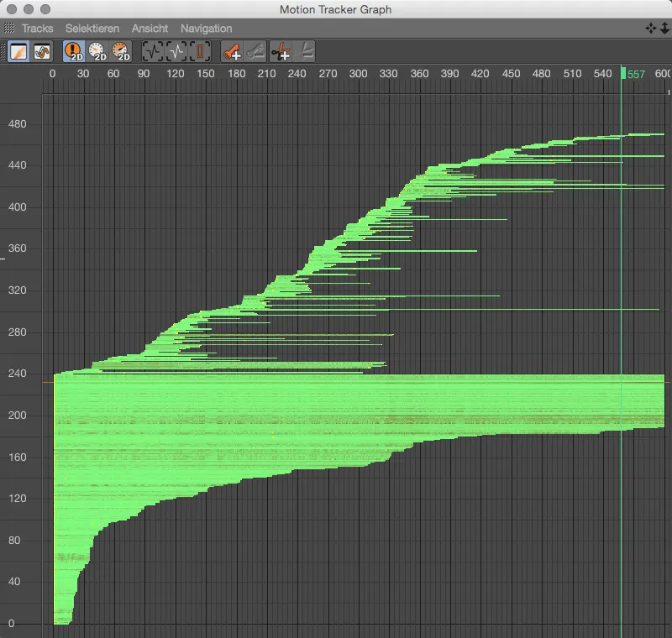Click the menu bar grip handle icon
The width and height of the screenshot is (672, 638).
point(9,29)
